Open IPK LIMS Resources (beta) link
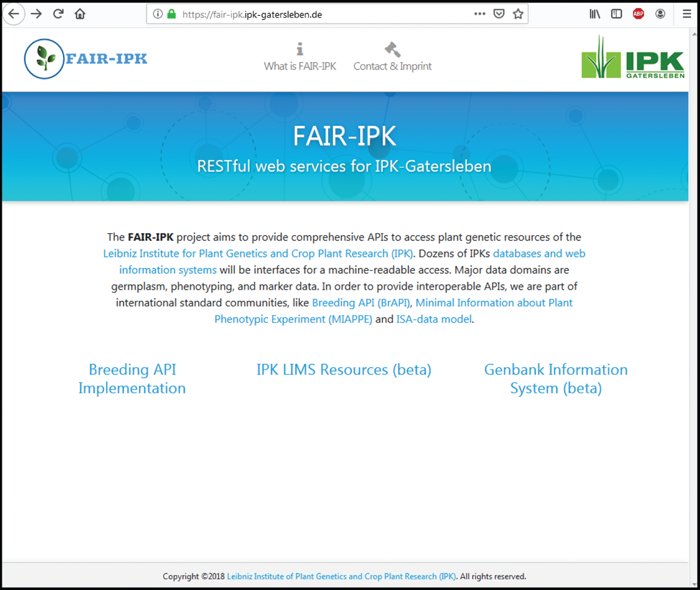This screenshot has height=590, width=700. pyautogui.click(x=343, y=370)
